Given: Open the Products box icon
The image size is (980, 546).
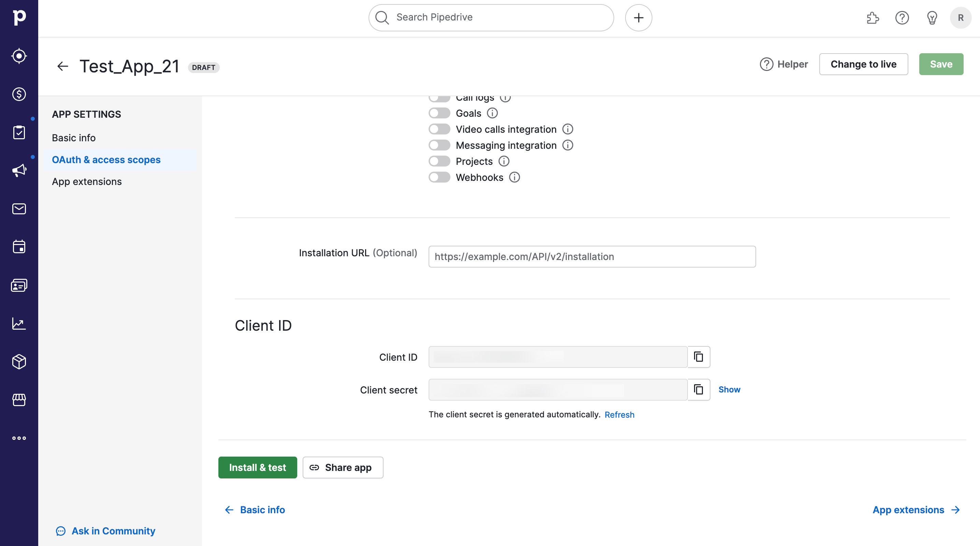Looking at the screenshot, I should (19, 361).
